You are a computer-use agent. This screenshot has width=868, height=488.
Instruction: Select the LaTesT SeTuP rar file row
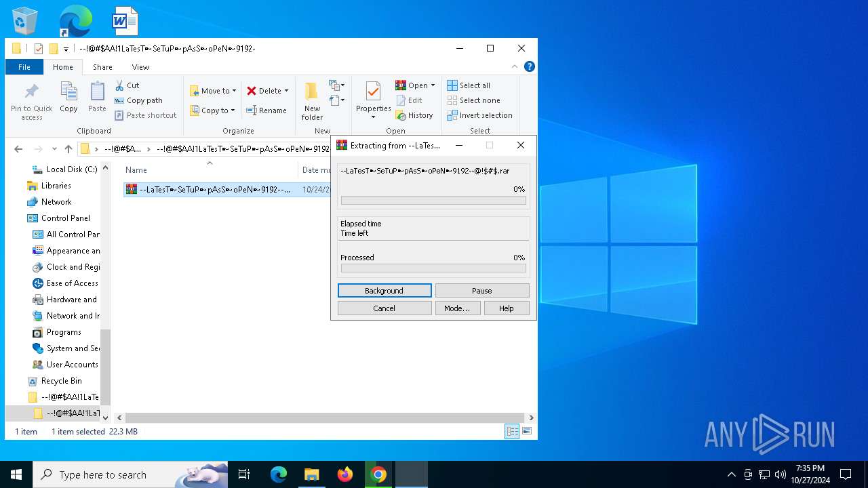228,190
